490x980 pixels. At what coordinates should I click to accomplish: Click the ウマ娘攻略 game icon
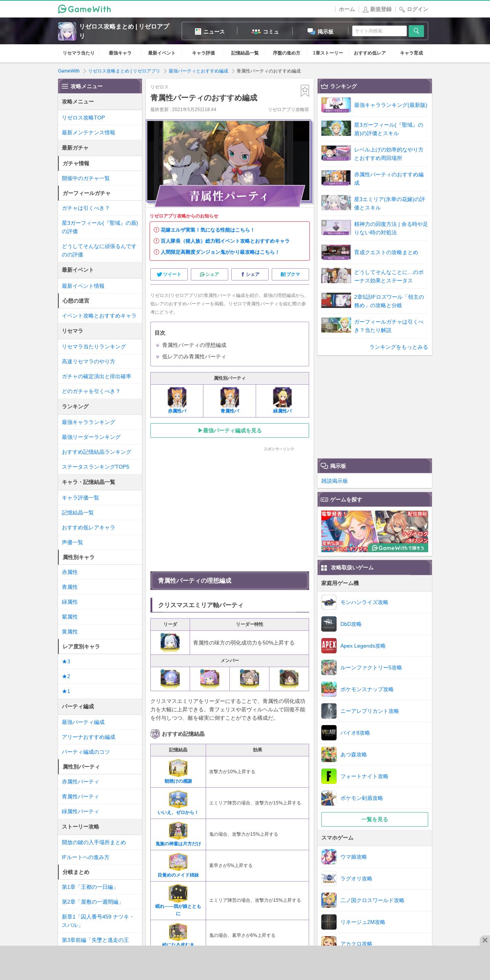point(329,857)
